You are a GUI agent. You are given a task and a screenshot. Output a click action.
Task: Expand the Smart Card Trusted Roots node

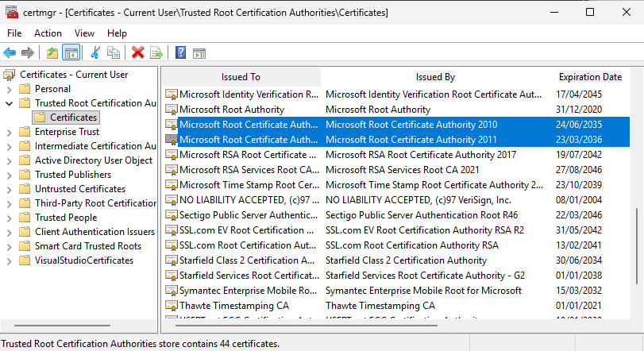tap(9, 247)
